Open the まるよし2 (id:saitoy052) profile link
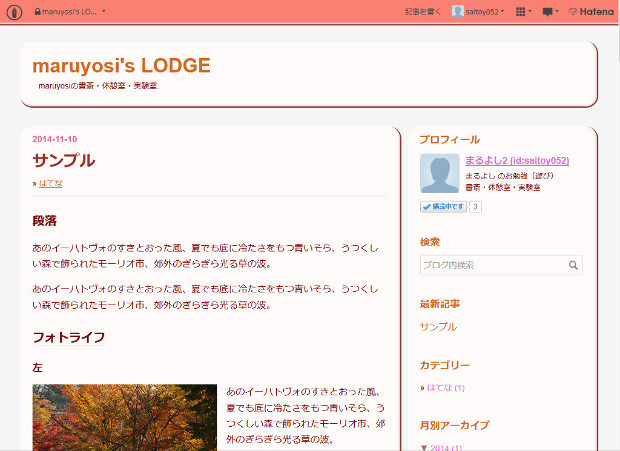 point(517,160)
